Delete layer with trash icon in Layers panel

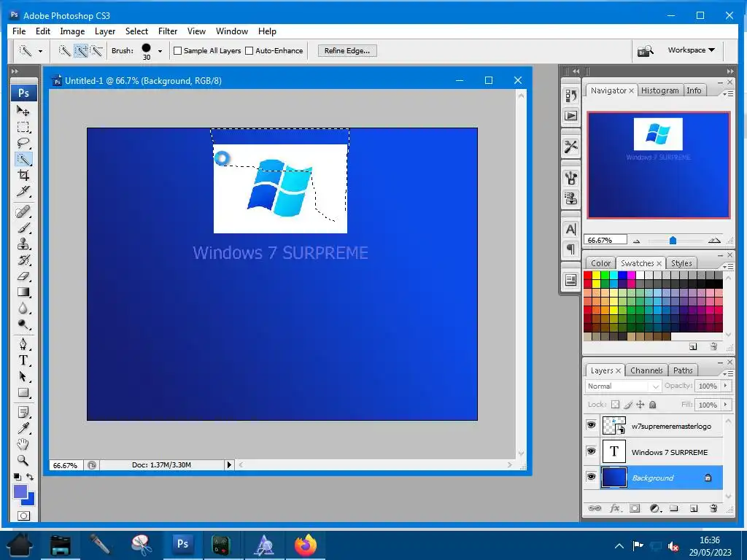[713, 508]
